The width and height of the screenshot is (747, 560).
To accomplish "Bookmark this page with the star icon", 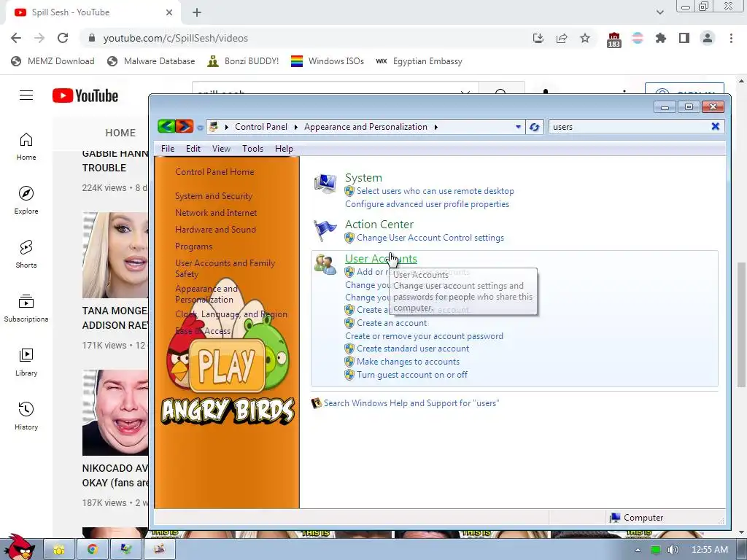I will click(585, 38).
